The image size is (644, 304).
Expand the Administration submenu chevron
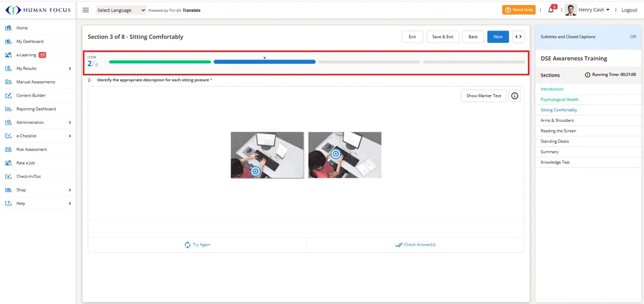70,122
